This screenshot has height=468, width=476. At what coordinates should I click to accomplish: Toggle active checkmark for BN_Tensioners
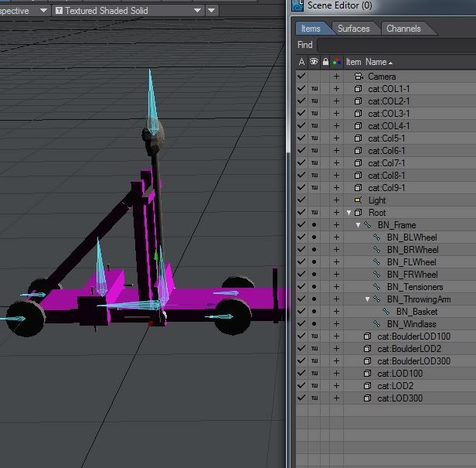coord(301,287)
